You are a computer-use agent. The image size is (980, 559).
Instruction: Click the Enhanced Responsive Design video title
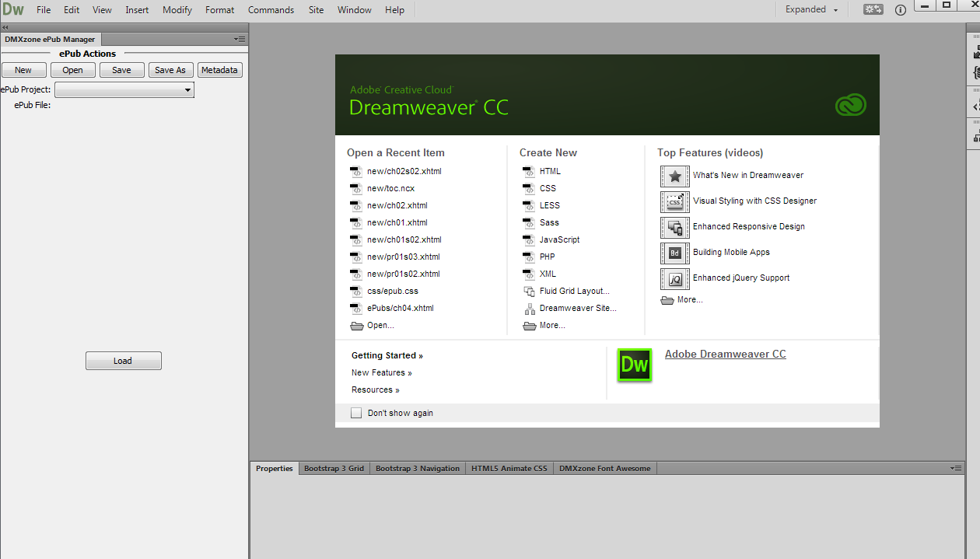click(x=749, y=227)
